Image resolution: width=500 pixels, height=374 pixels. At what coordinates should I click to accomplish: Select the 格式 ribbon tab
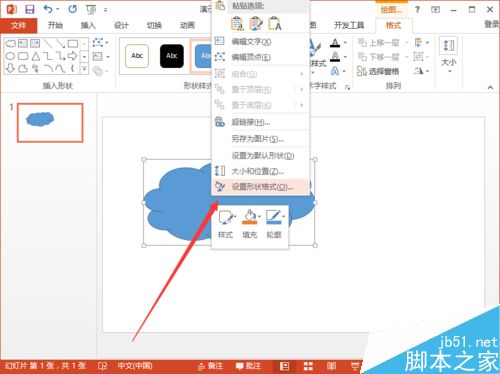(393, 25)
